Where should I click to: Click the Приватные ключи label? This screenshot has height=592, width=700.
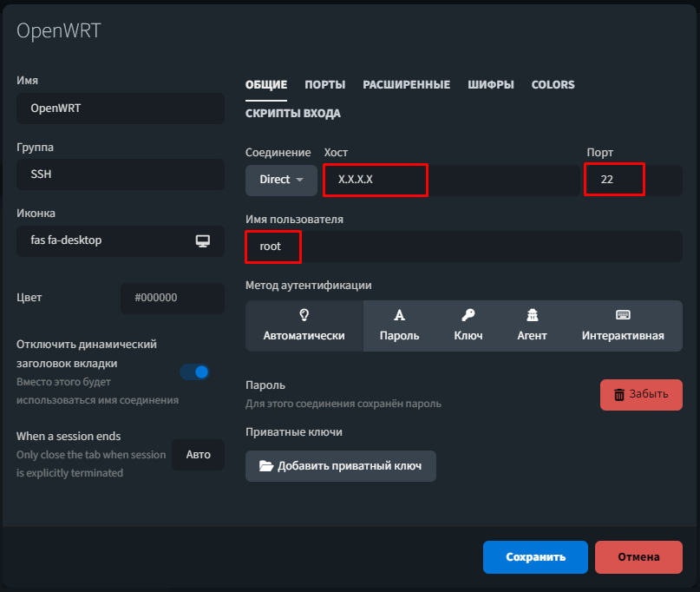(x=294, y=432)
